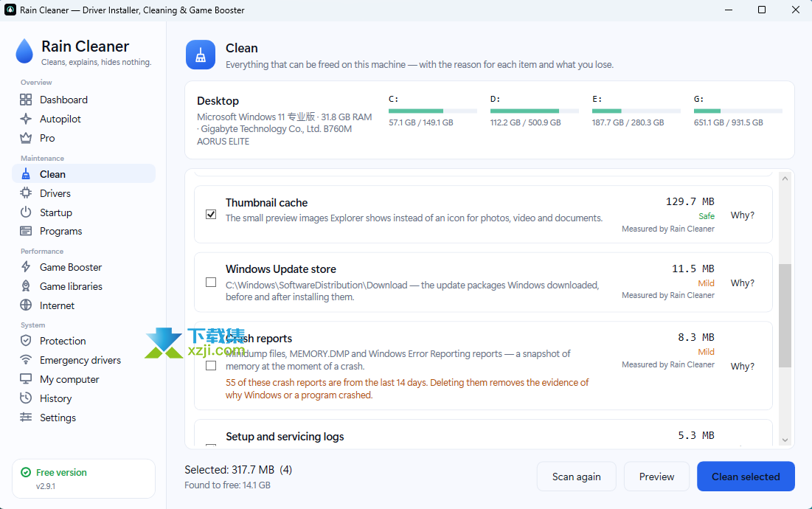
Task: Open the Dashboard menu item
Action: click(x=83, y=100)
